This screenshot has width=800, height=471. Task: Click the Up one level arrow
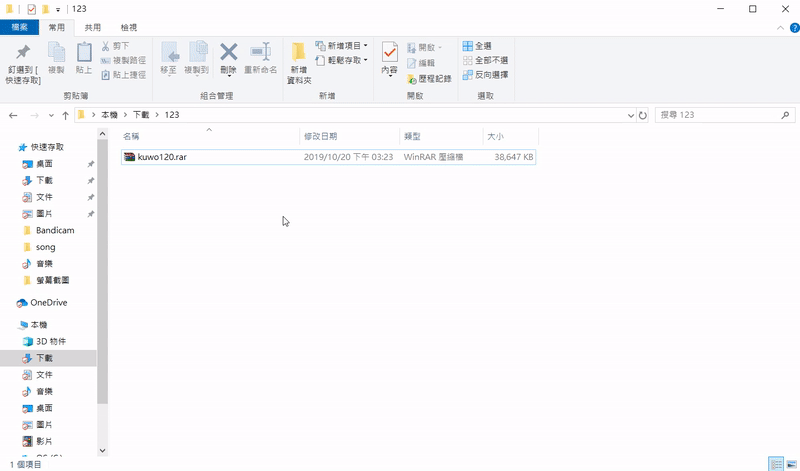coord(65,115)
